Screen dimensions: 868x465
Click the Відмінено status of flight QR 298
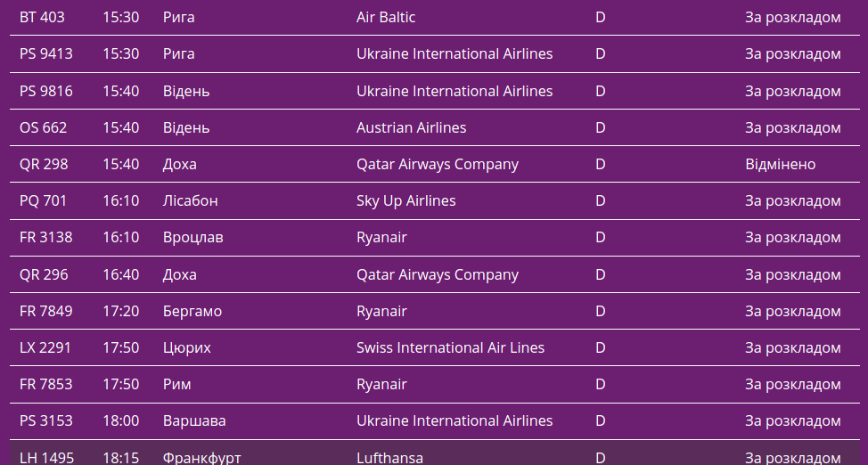(x=780, y=164)
